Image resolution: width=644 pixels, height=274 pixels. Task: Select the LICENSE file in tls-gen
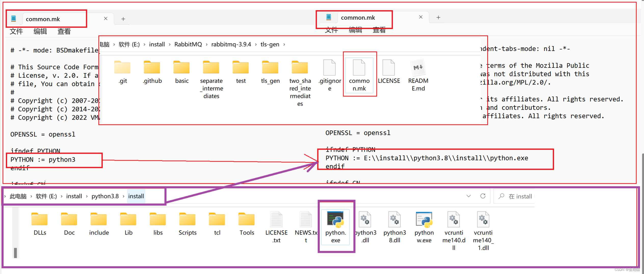[x=389, y=72]
